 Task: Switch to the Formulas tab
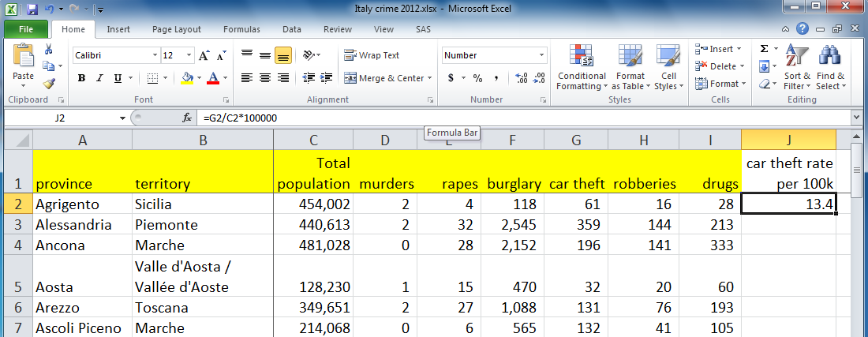point(242,29)
